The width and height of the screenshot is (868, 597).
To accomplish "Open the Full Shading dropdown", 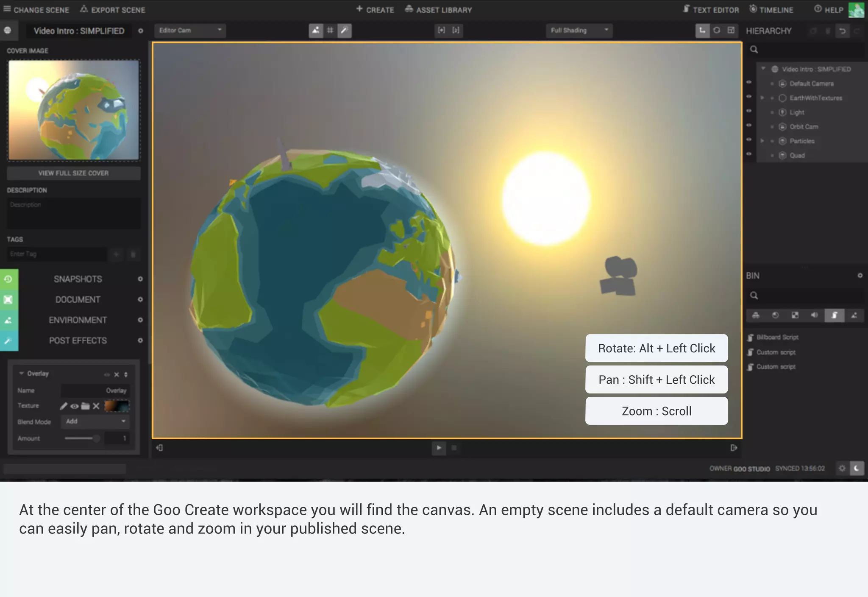I will coord(579,30).
